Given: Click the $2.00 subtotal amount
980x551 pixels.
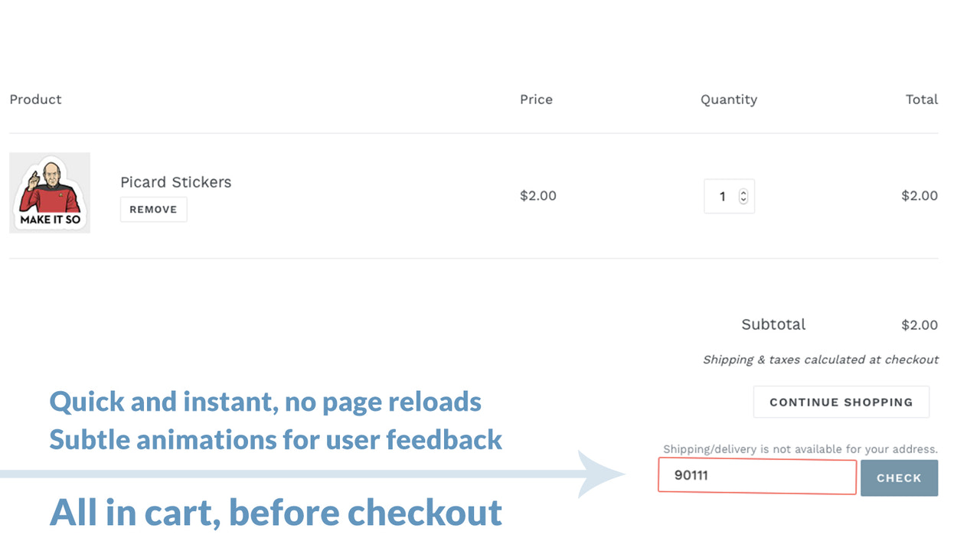Looking at the screenshot, I should (x=920, y=324).
